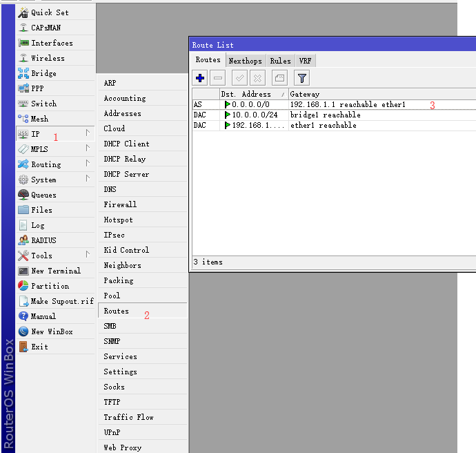Open ARP submenu entry
This screenshot has width=476, height=453.
click(142, 83)
